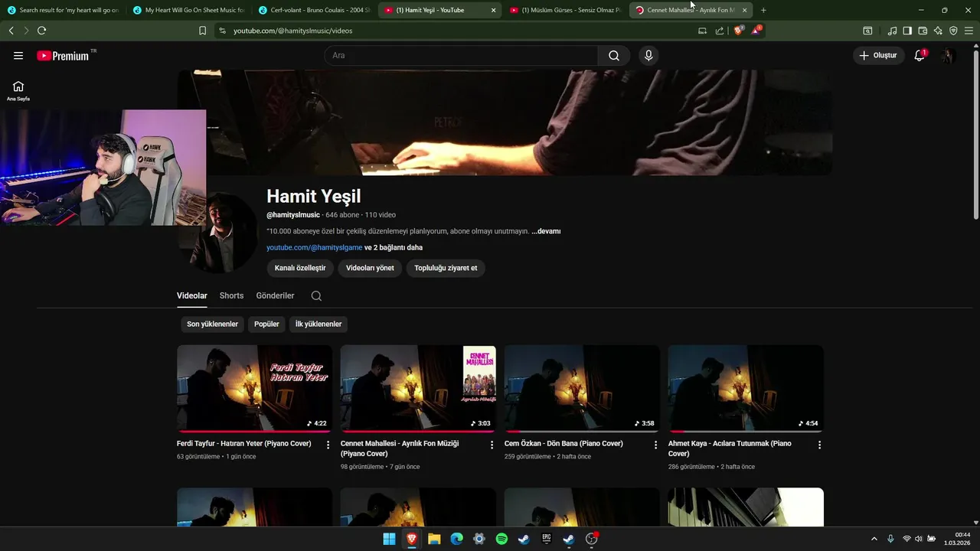
Task: Open the notifications bell
Action: (x=920, y=55)
